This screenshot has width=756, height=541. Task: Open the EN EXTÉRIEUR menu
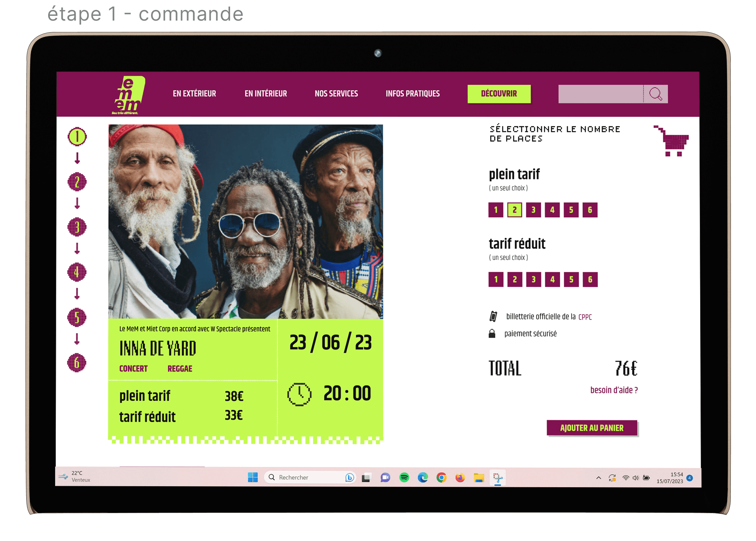194,94
